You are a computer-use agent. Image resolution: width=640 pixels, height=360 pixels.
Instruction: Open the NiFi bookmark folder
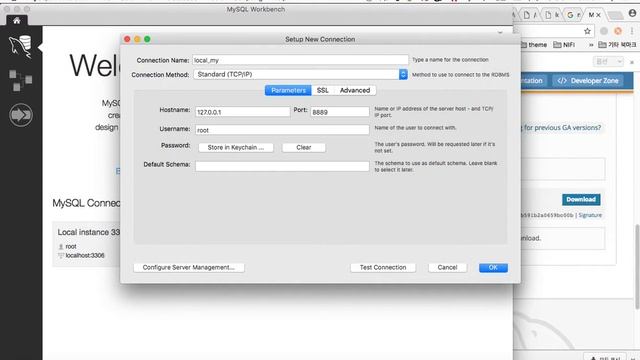click(564, 45)
